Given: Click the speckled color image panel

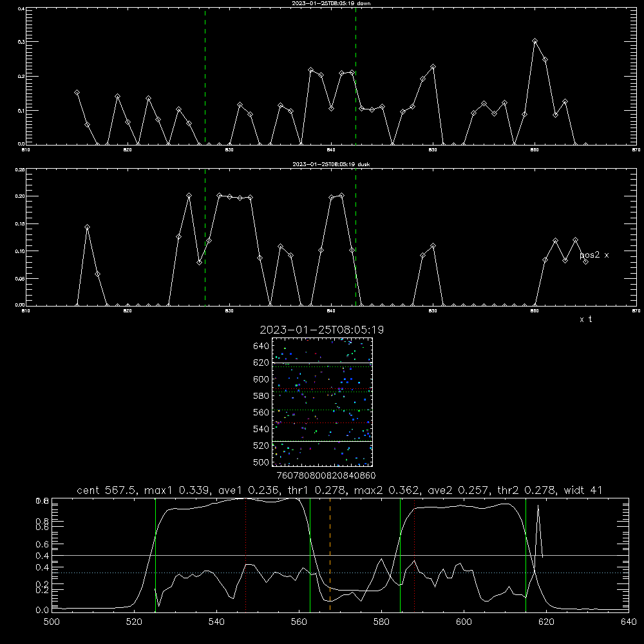Looking at the screenshot, I should pos(322,402).
